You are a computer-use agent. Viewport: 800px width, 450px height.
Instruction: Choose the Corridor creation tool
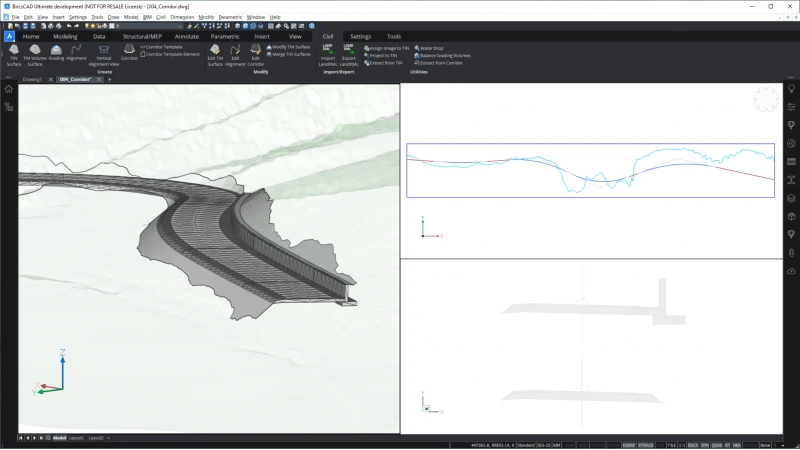[x=129, y=53]
